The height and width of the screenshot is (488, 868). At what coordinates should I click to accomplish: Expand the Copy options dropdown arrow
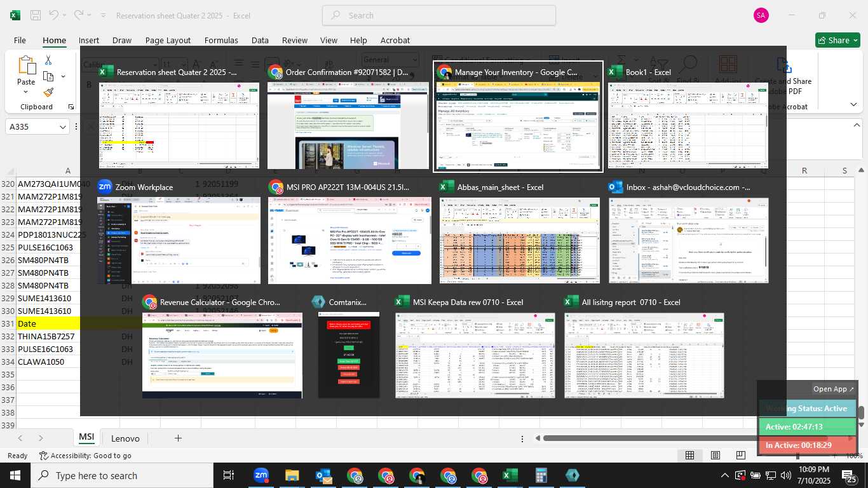point(63,76)
